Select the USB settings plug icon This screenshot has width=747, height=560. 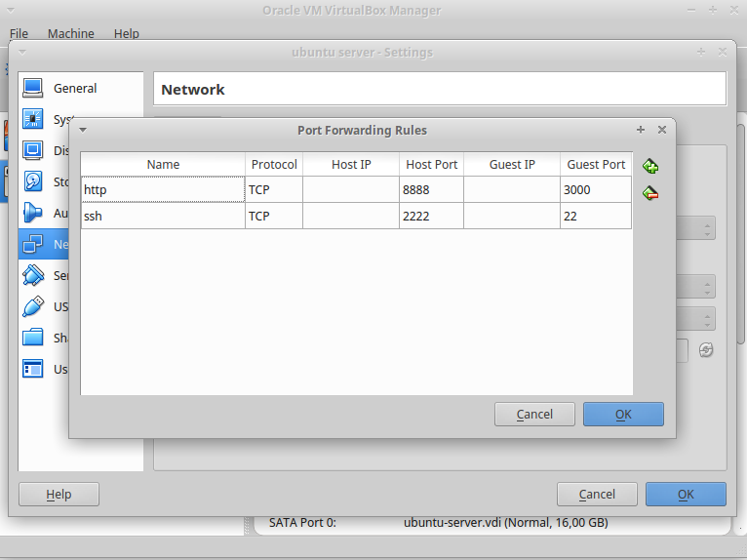pos(33,306)
